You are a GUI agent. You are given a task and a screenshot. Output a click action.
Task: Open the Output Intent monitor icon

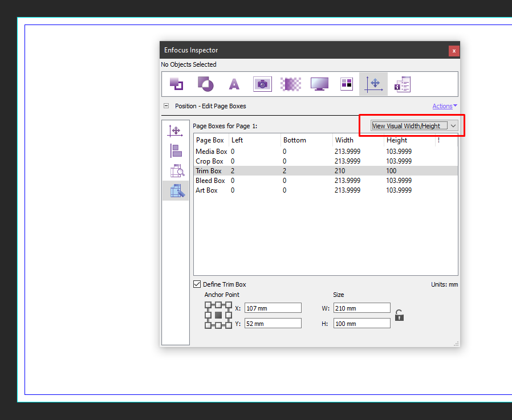(319, 84)
